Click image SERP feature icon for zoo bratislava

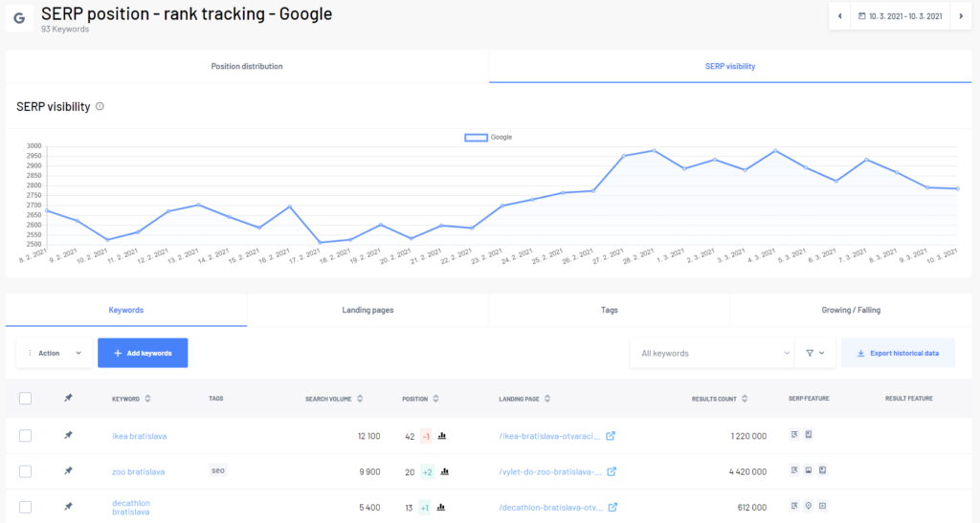(x=808, y=470)
